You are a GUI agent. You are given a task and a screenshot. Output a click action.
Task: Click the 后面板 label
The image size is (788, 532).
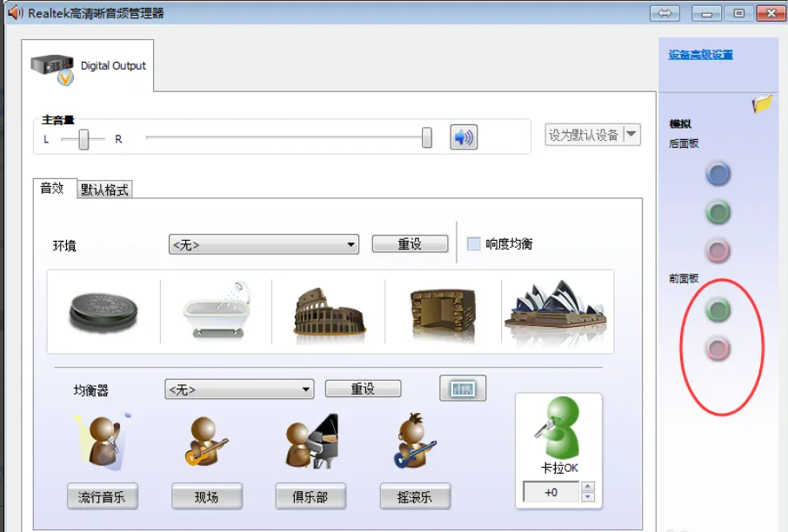(x=684, y=143)
